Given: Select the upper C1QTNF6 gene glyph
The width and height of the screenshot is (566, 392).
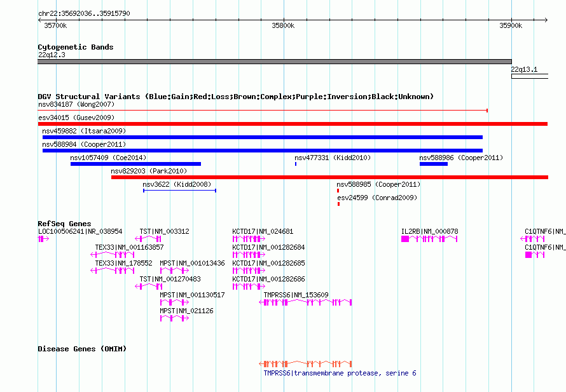Looking at the screenshot, I should [532, 239].
